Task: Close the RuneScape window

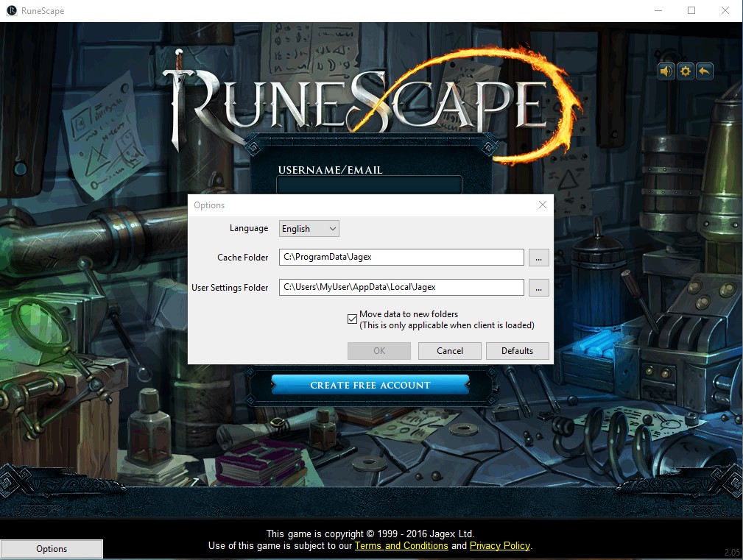Action: tap(725, 10)
